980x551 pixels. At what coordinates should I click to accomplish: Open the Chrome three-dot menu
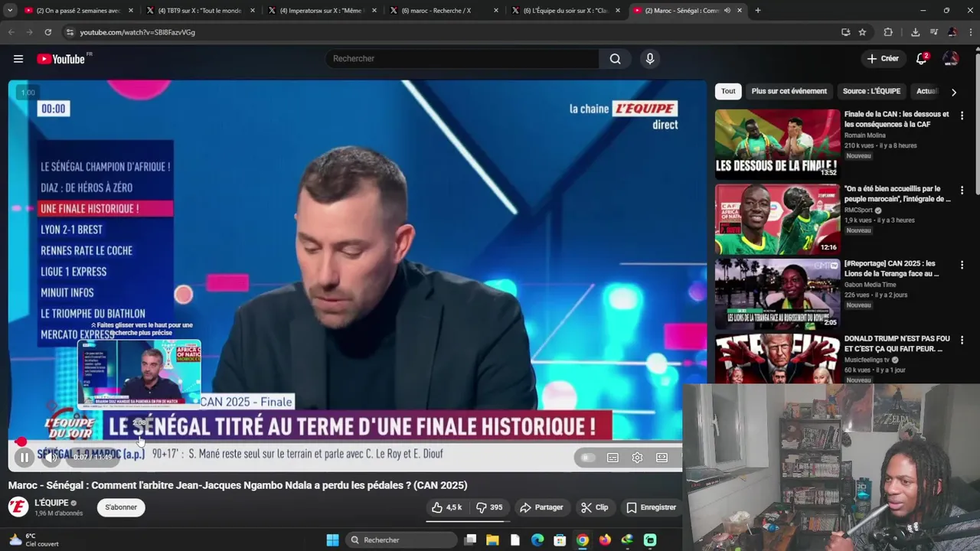(x=970, y=32)
